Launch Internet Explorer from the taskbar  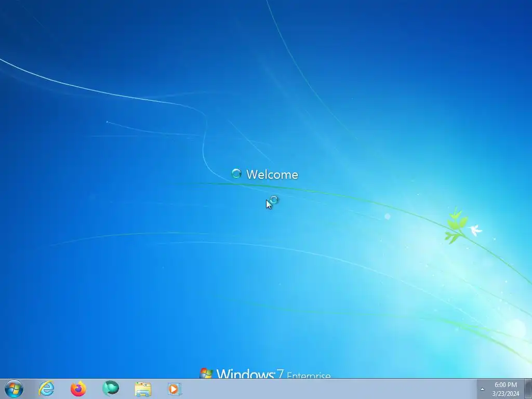coord(46,389)
